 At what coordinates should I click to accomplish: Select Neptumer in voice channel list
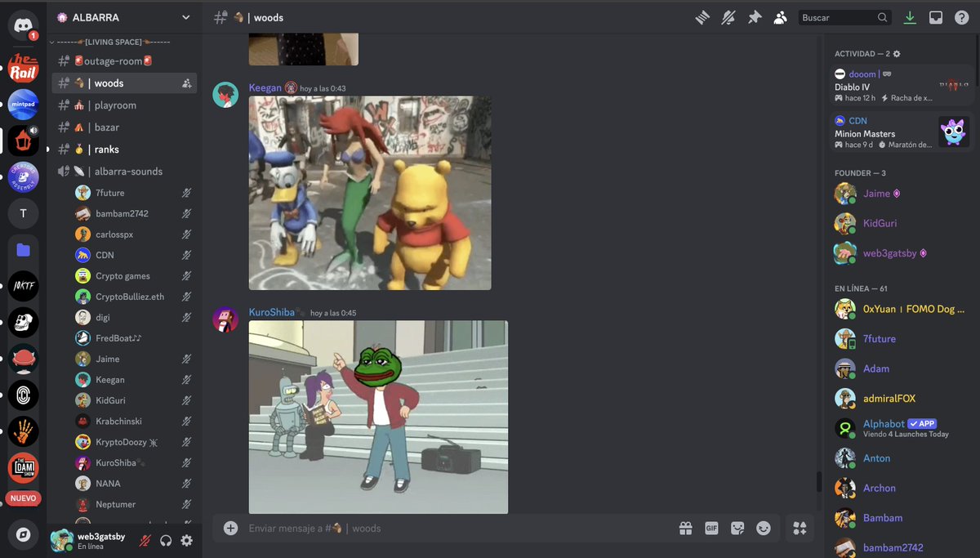(135, 504)
